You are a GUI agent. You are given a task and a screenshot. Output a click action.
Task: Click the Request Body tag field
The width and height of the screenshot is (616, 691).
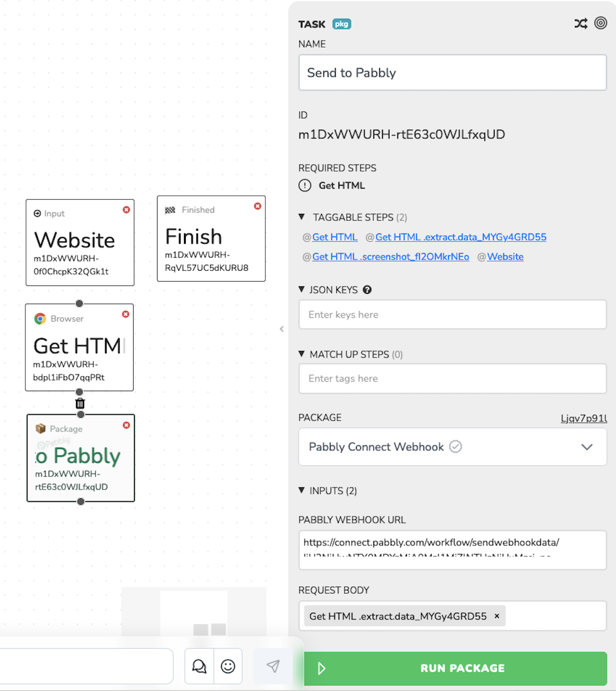452,616
